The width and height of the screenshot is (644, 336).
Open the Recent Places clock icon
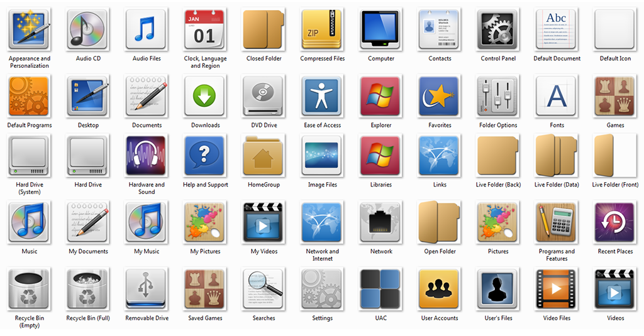click(615, 222)
